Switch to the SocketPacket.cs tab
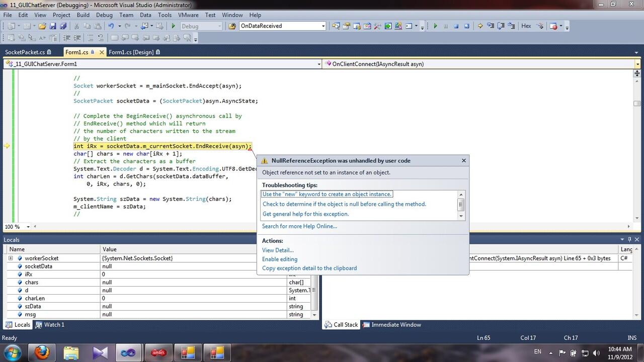 [25, 52]
